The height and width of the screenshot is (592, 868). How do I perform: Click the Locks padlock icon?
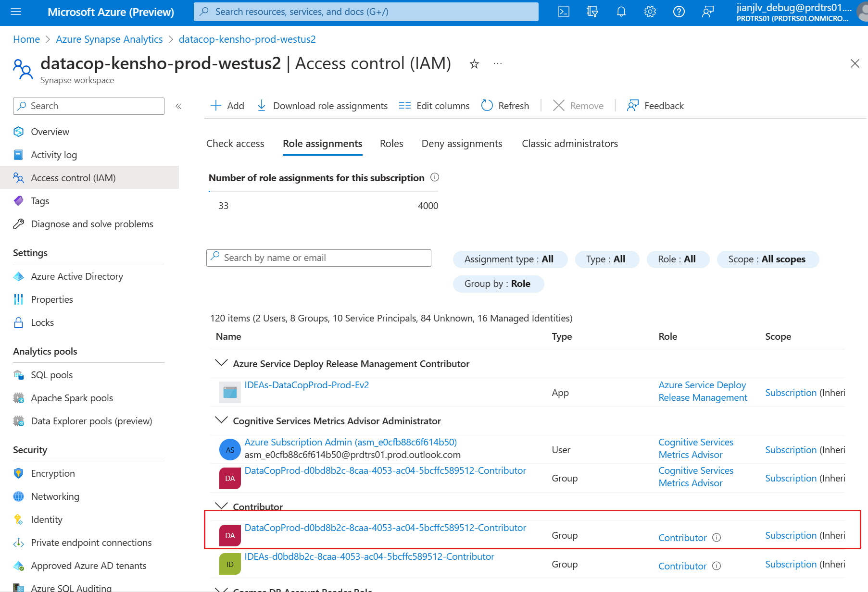pos(19,322)
